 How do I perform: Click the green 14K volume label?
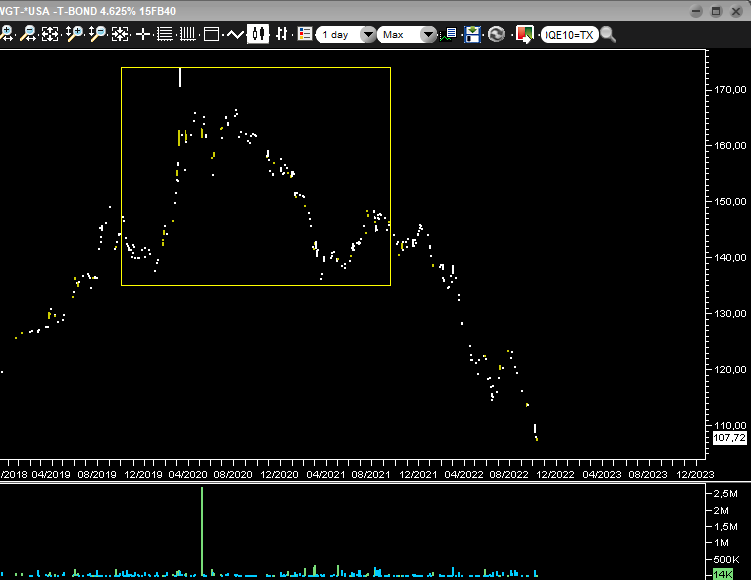722,574
